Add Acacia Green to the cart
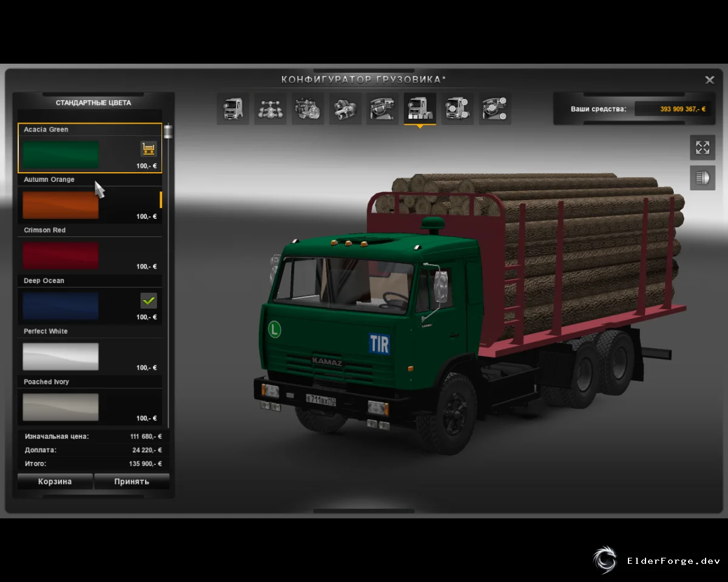The height and width of the screenshot is (582, 728). [149, 148]
